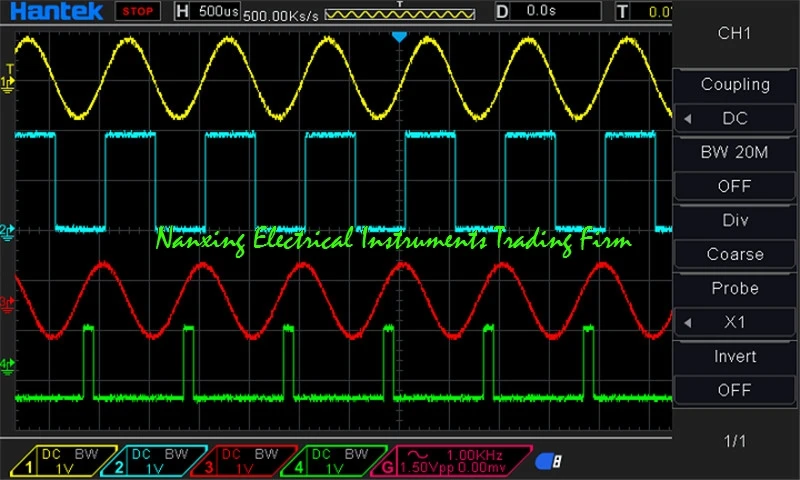Change the DC coupling selector
Screen dimensions: 800x480
[x=735, y=118]
